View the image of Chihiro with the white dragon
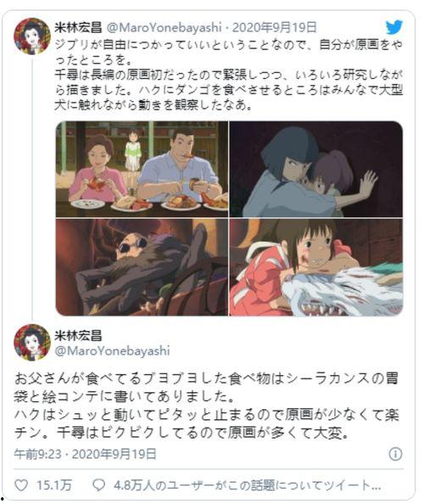 tap(316, 267)
